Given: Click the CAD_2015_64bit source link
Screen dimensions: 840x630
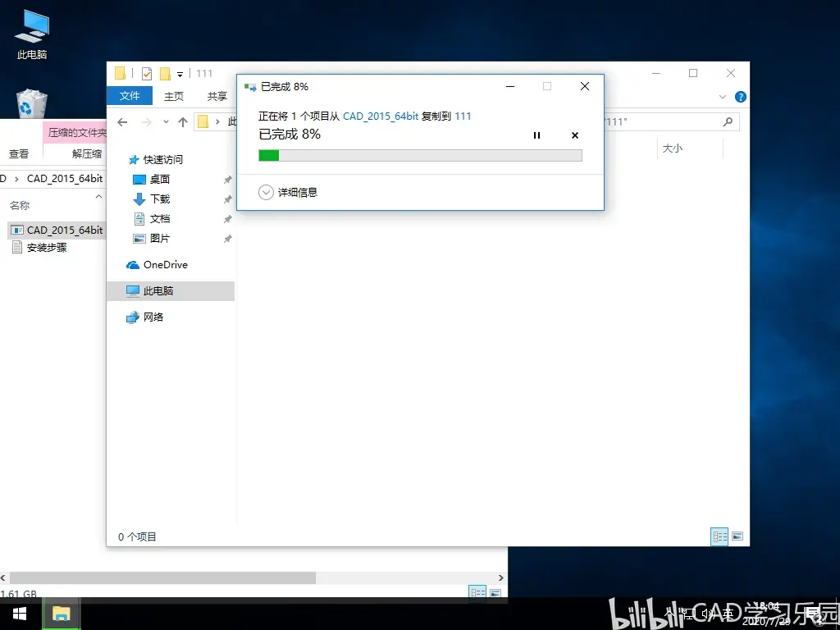Looking at the screenshot, I should pos(381,116).
